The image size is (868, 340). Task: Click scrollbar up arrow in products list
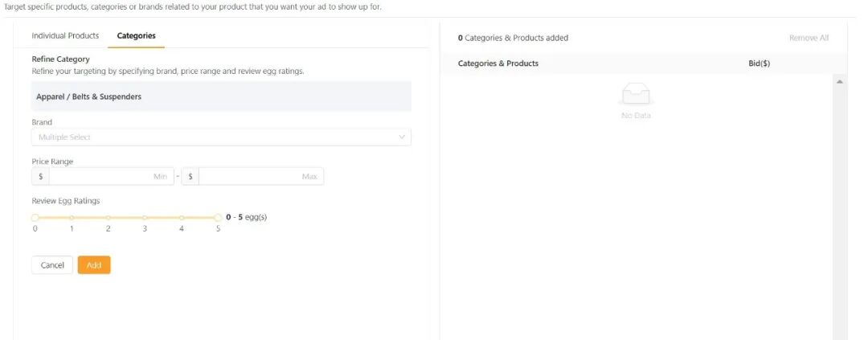[x=840, y=82]
